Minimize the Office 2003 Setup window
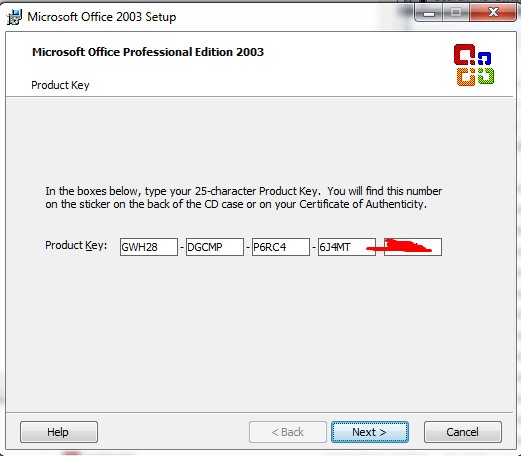521x456 pixels. (428, 13)
